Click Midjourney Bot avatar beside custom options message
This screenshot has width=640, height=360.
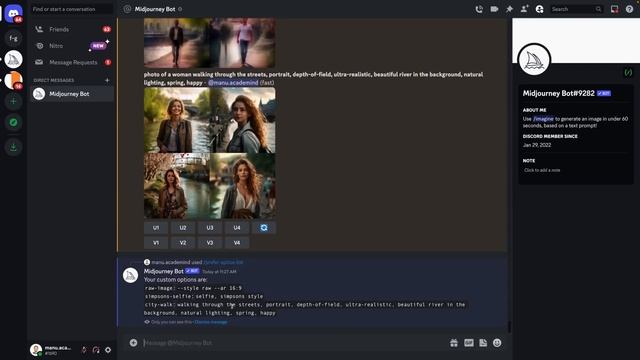(131, 276)
